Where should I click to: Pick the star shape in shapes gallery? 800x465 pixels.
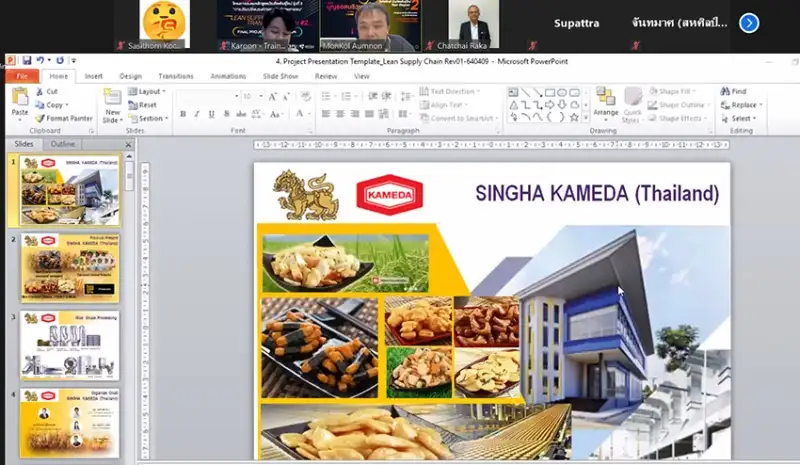pyautogui.click(x=573, y=117)
